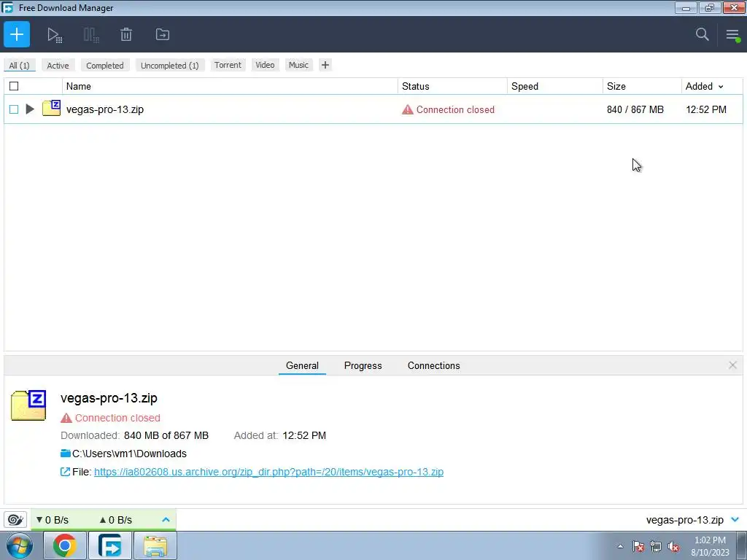Open Windows Explorer from taskbar
This screenshot has height=560, width=747.
pyautogui.click(x=155, y=545)
